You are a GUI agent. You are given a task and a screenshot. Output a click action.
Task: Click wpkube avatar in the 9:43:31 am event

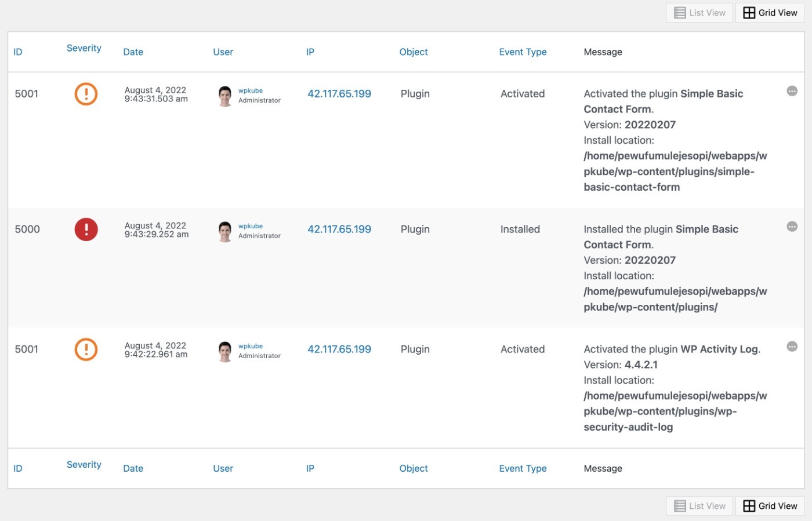[x=225, y=96]
